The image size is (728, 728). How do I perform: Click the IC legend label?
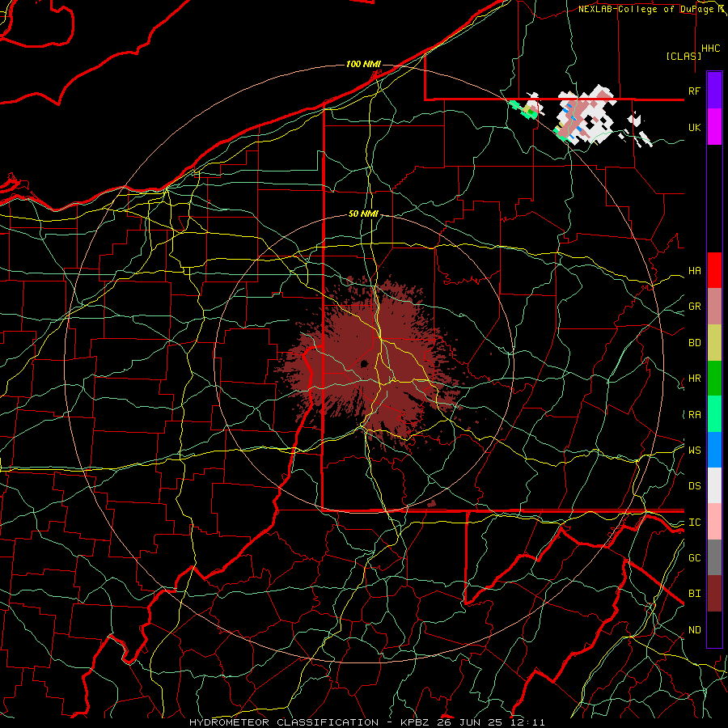tap(694, 523)
